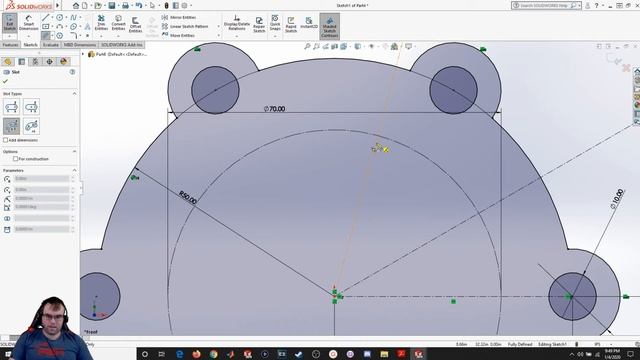Switch to the SOLIDWORKS Add-Ins tab
The width and height of the screenshot is (640, 360).
tap(122, 45)
